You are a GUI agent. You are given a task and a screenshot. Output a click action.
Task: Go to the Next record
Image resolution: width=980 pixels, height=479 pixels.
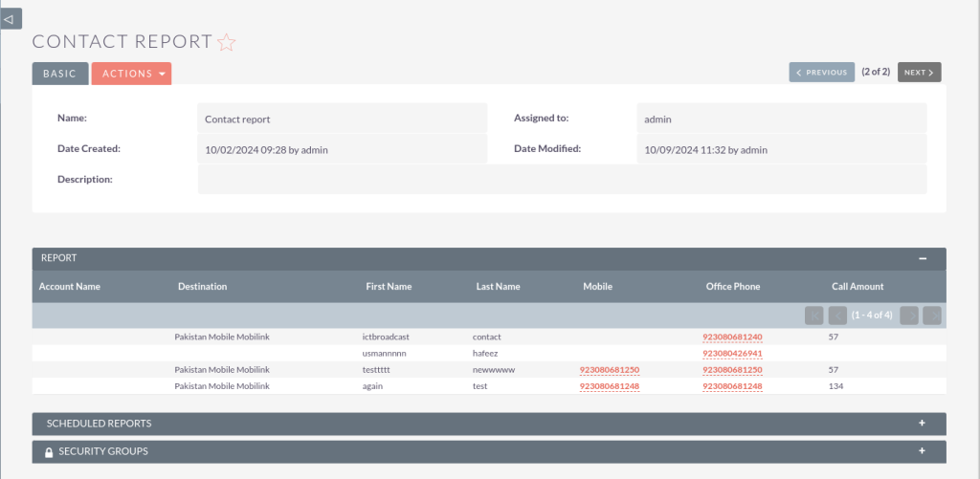click(x=920, y=73)
